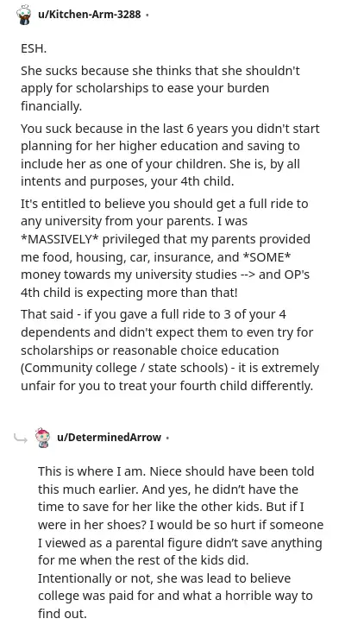Click the reply beginning "This is where I am"
This screenshot has height=644, width=345.
click(180, 542)
